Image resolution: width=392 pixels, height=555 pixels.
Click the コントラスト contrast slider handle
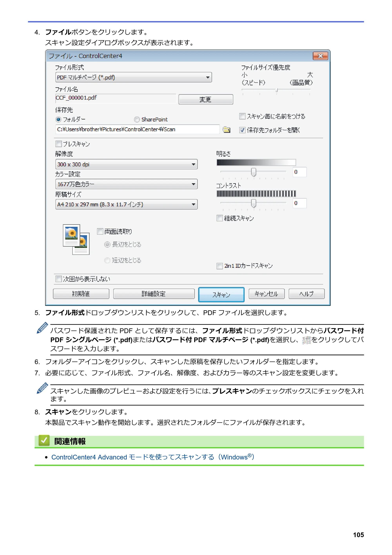(253, 203)
